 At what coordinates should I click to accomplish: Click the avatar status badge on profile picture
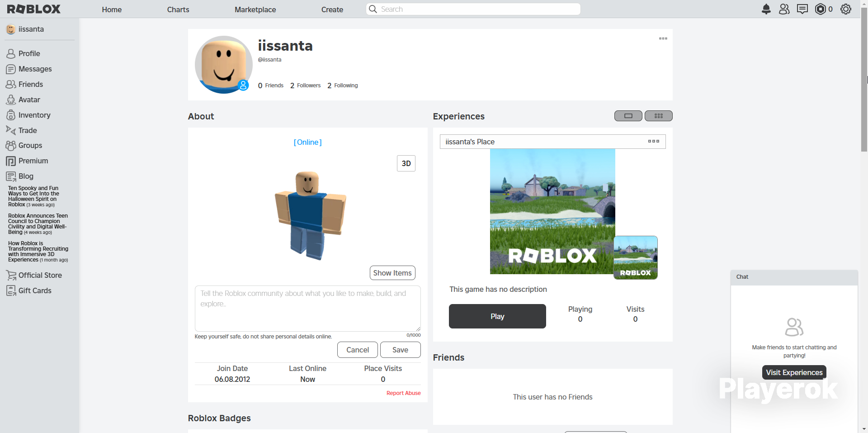pyautogui.click(x=243, y=85)
